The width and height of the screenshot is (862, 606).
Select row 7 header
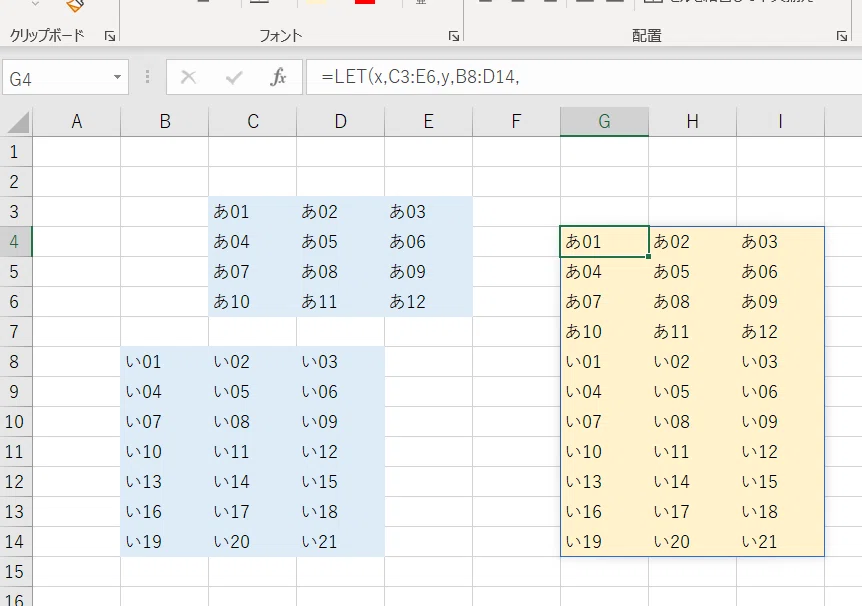coord(16,332)
